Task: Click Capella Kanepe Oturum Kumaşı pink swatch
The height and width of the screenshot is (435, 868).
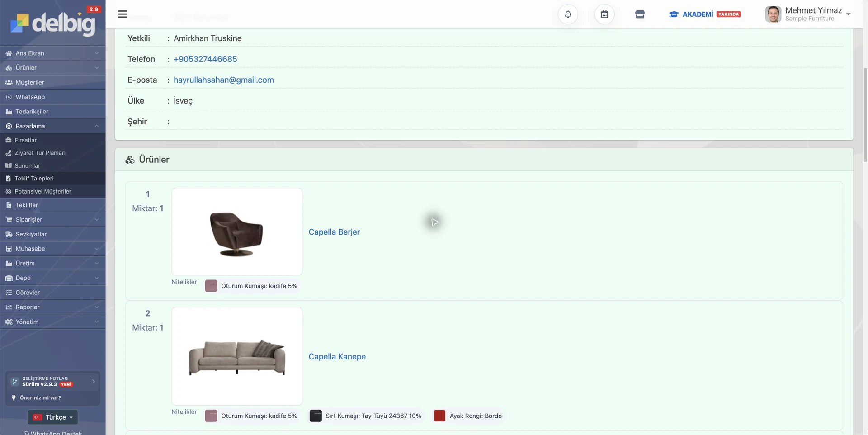Action: [x=211, y=416]
